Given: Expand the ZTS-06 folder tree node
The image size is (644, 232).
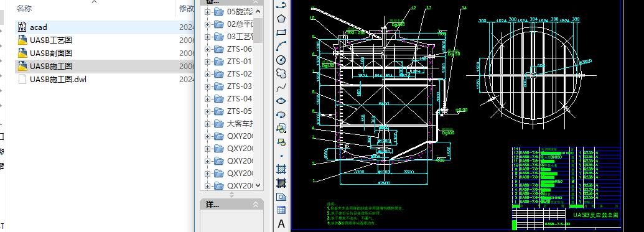Looking at the screenshot, I should (207, 49).
